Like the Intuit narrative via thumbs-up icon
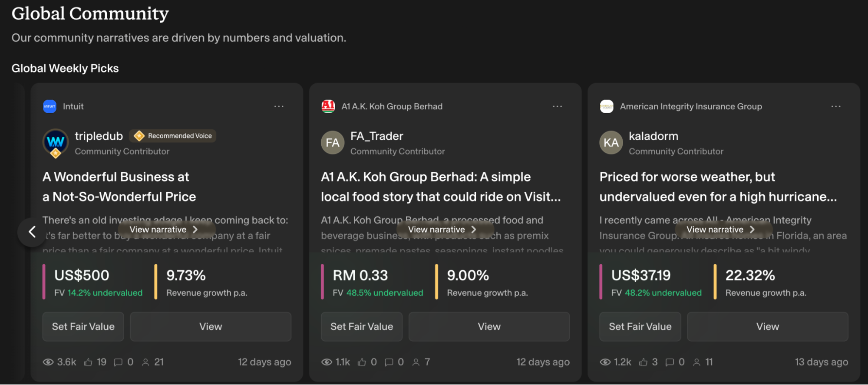Screen dimensions: 868x385 88,362
